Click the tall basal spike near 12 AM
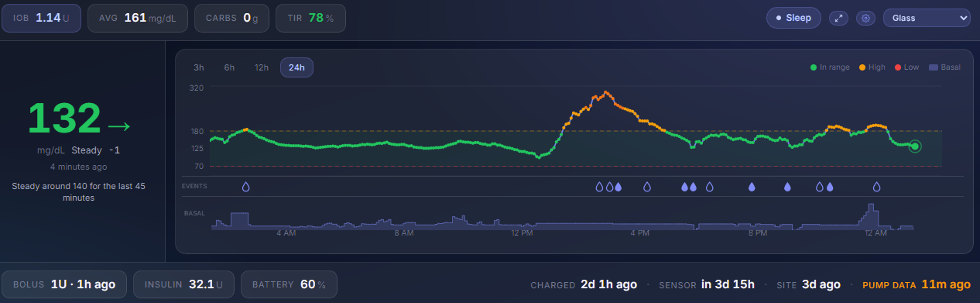Screen dimensions: 980x303 click(x=872, y=216)
